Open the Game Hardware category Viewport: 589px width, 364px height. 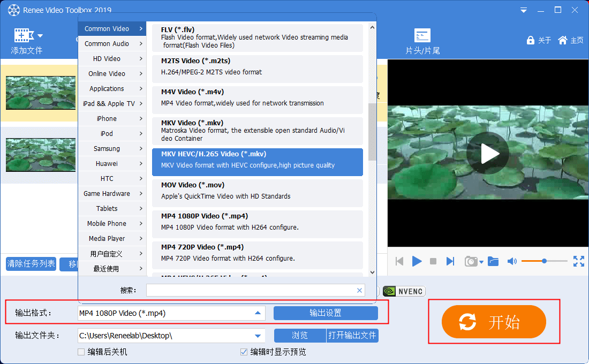[x=112, y=194]
